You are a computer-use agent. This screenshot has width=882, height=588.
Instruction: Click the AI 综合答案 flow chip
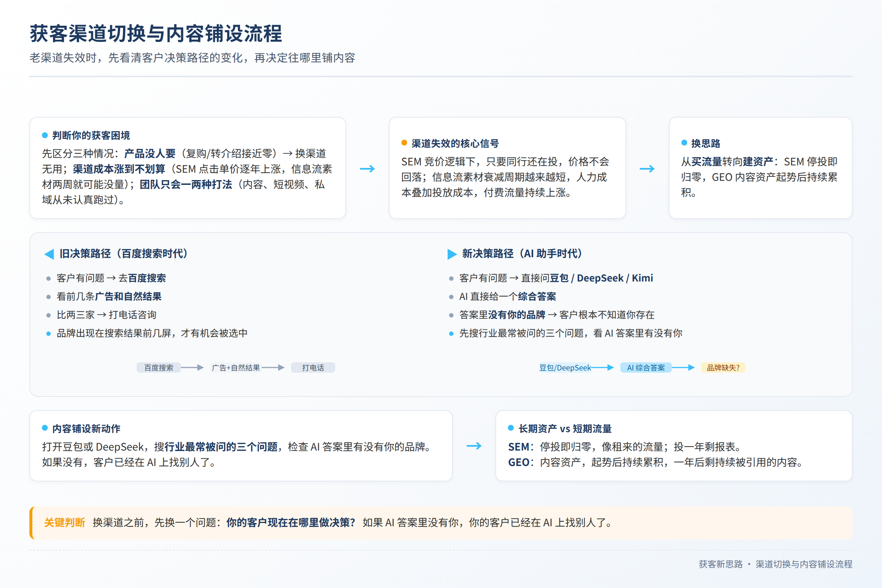point(646,367)
